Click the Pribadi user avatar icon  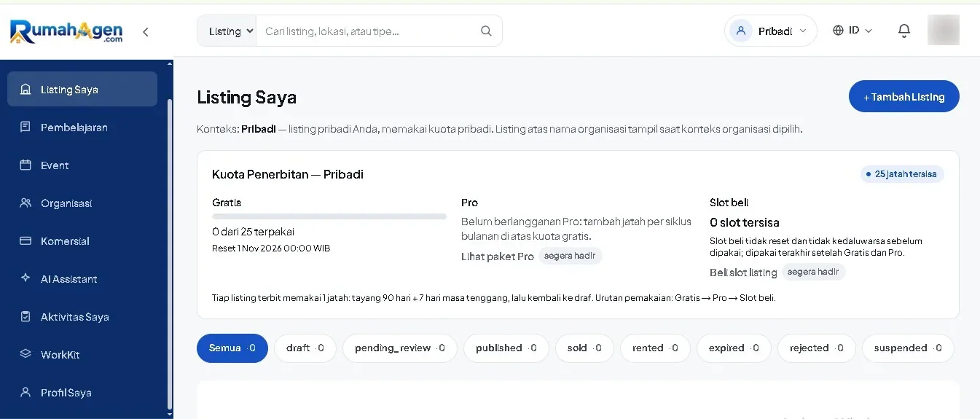click(x=741, y=31)
